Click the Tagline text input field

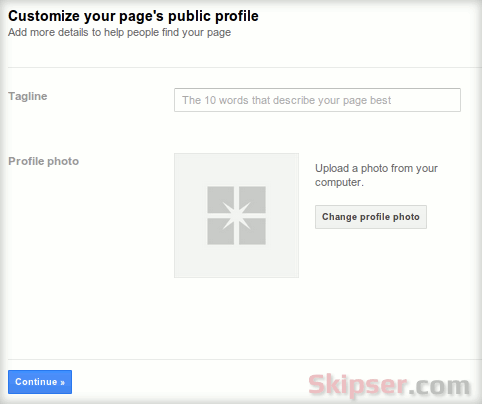317,100
